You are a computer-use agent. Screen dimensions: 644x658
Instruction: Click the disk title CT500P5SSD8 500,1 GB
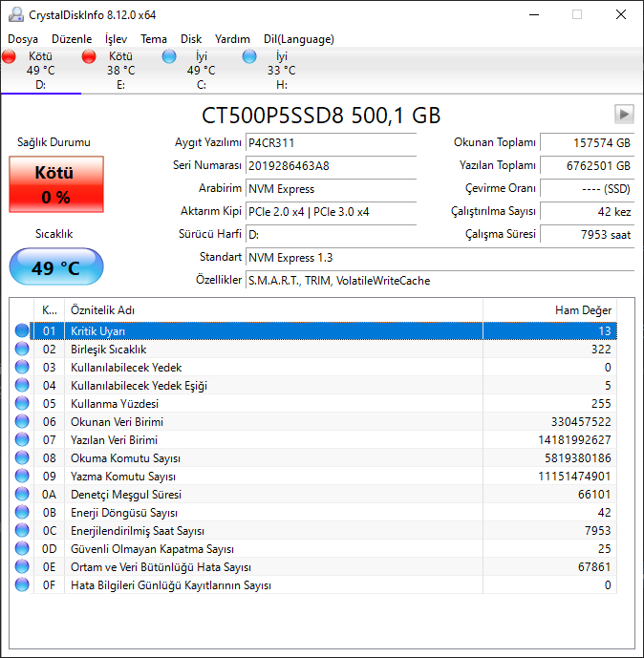point(321,115)
